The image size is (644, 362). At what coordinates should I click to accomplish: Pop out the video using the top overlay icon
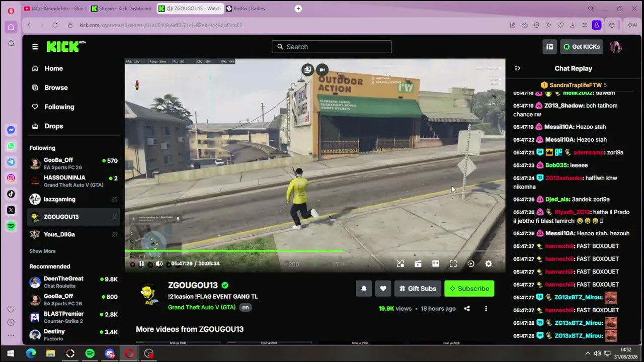tap(307, 70)
